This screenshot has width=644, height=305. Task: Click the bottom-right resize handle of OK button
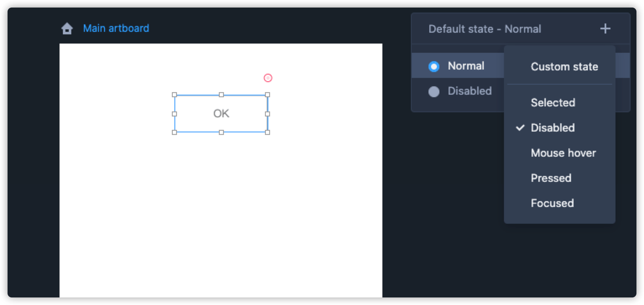point(267,132)
